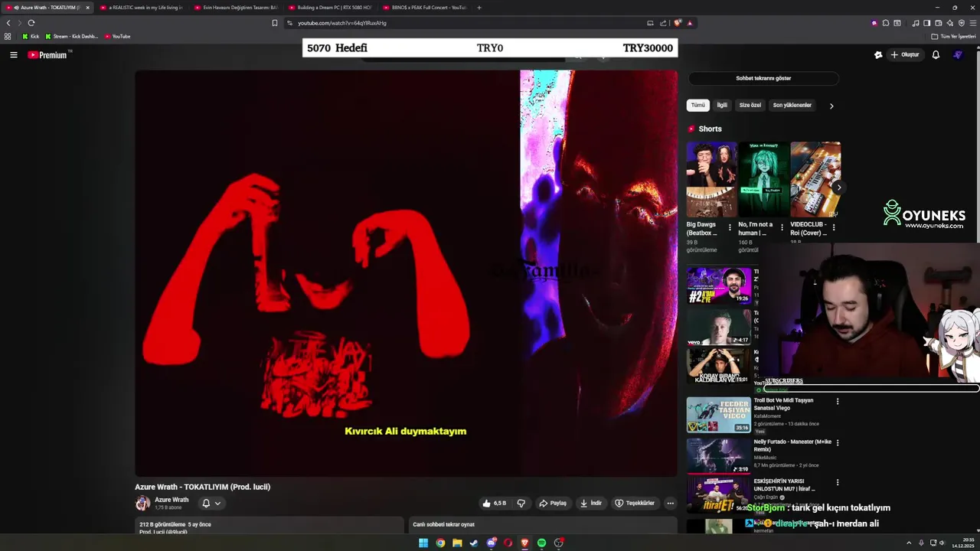Open the more actions three-dot button under video
This screenshot has height=551, width=980.
(x=671, y=503)
